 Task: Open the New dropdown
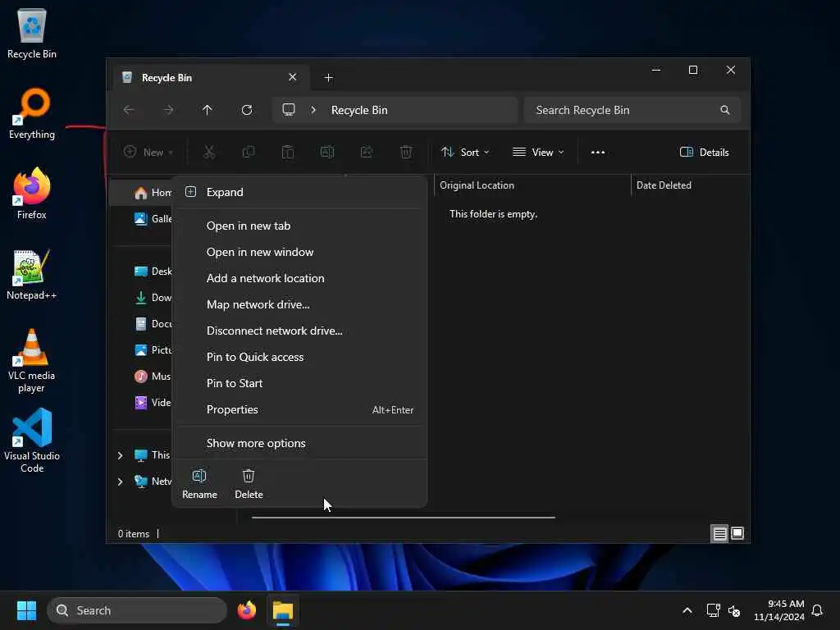pos(148,152)
